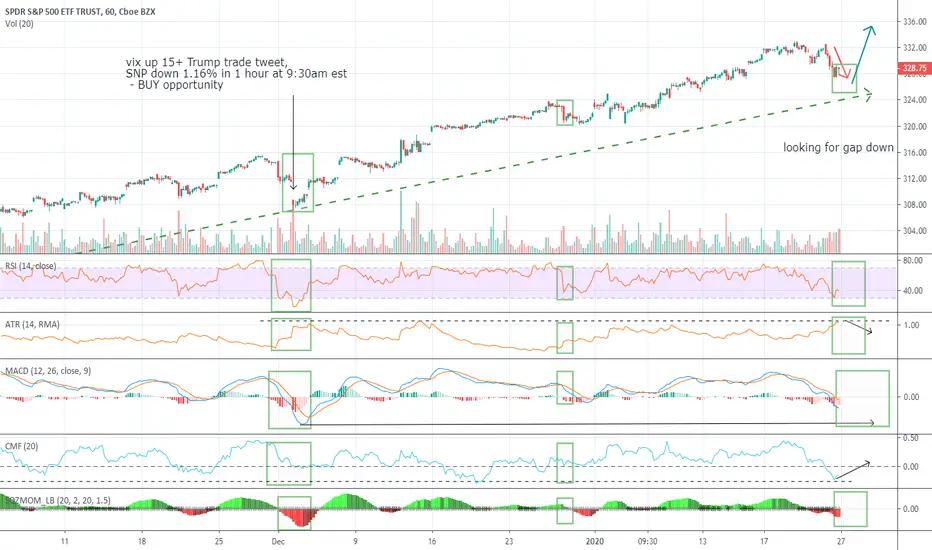Click the 320.00 price axis label
The height and width of the screenshot is (550, 932).
(915, 126)
